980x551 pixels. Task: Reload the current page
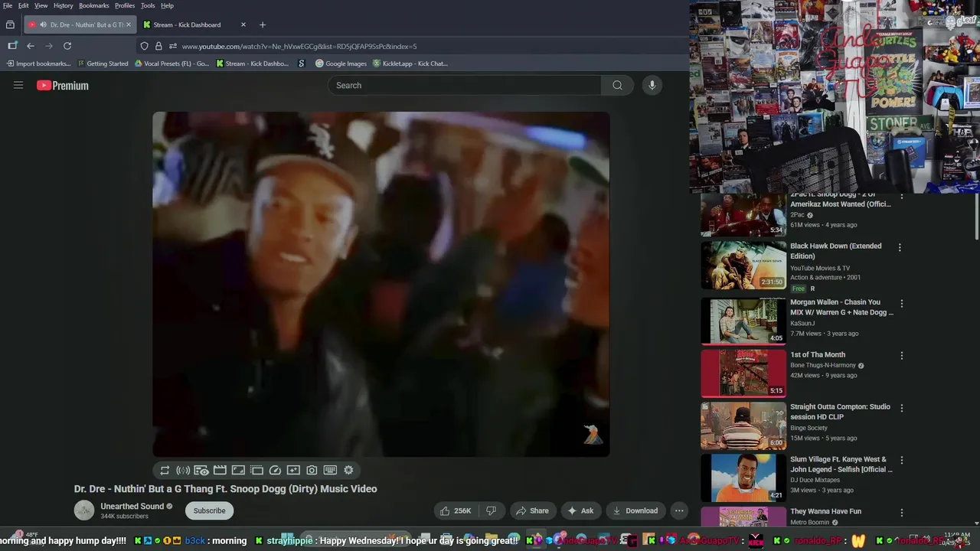pyautogui.click(x=67, y=46)
